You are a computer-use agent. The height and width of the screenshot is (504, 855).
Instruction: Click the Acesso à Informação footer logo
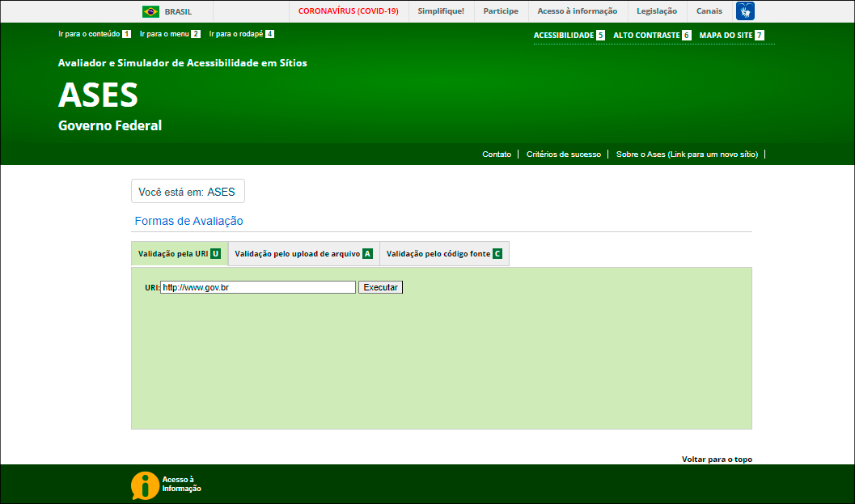(x=166, y=485)
